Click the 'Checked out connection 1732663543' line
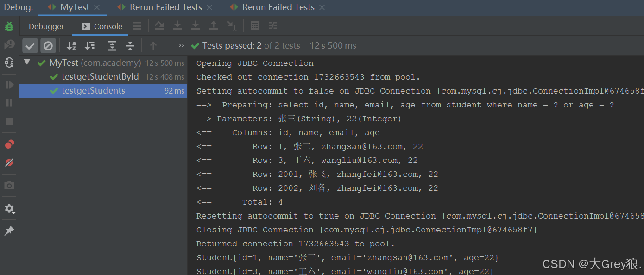This screenshot has height=275, width=644. click(308, 77)
